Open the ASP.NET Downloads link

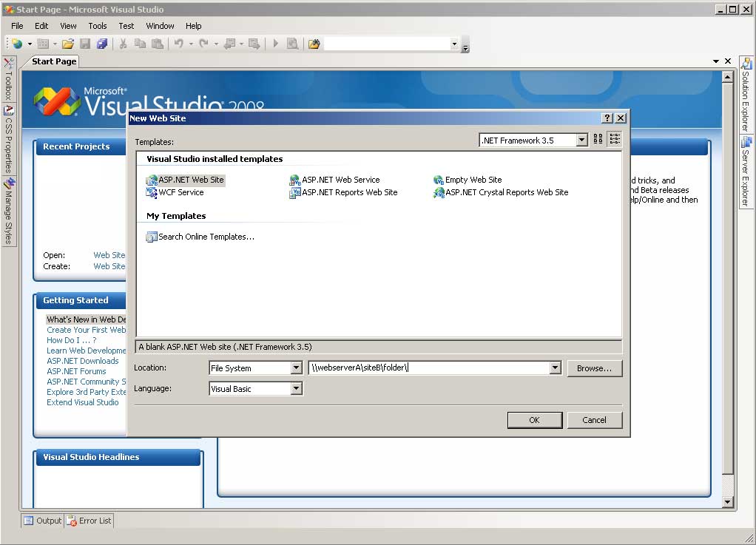click(x=82, y=361)
